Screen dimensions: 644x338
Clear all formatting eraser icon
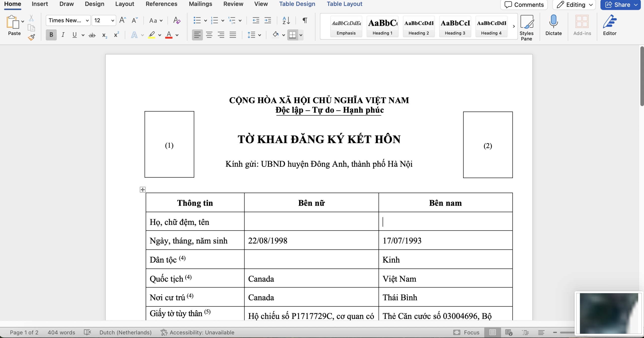(177, 20)
